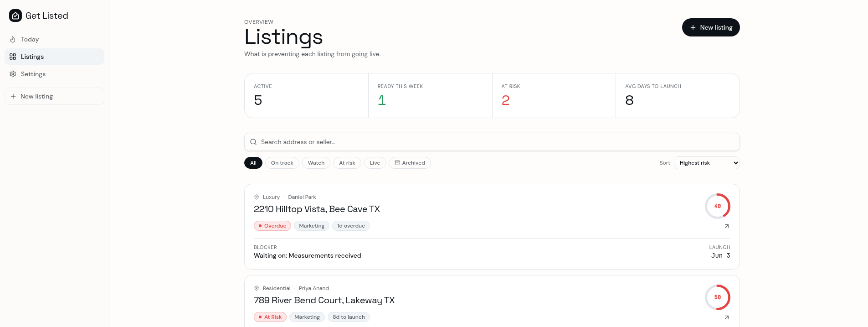Open 789 River Bend Court listing title
This screenshot has width=868, height=327.
[324, 300]
